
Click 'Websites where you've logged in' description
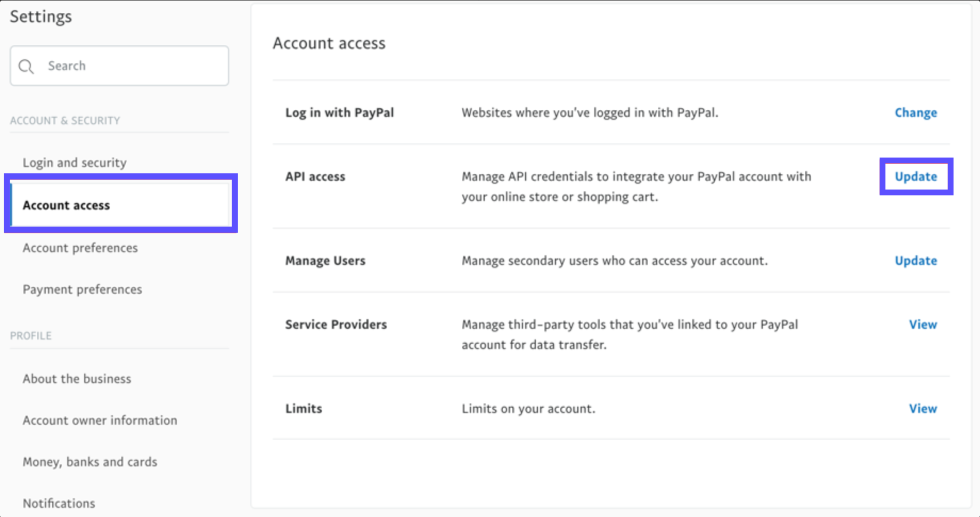pyautogui.click(x=590, y=113)
